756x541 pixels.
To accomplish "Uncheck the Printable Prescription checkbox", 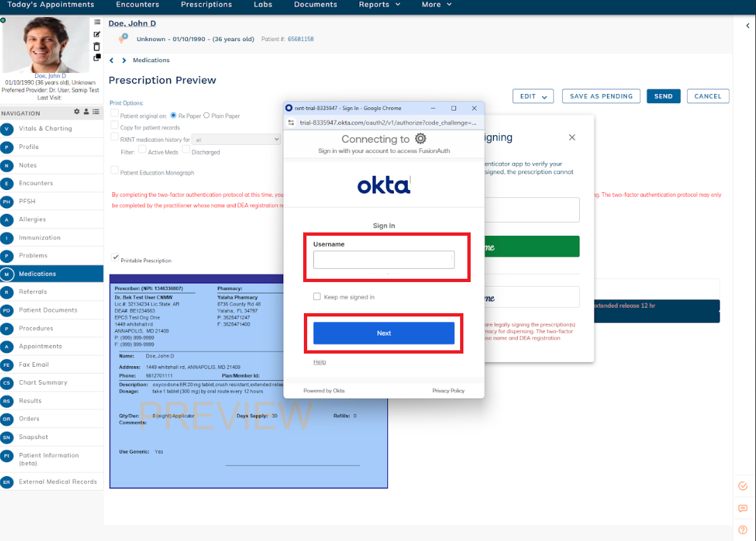I will click(115, 258).
